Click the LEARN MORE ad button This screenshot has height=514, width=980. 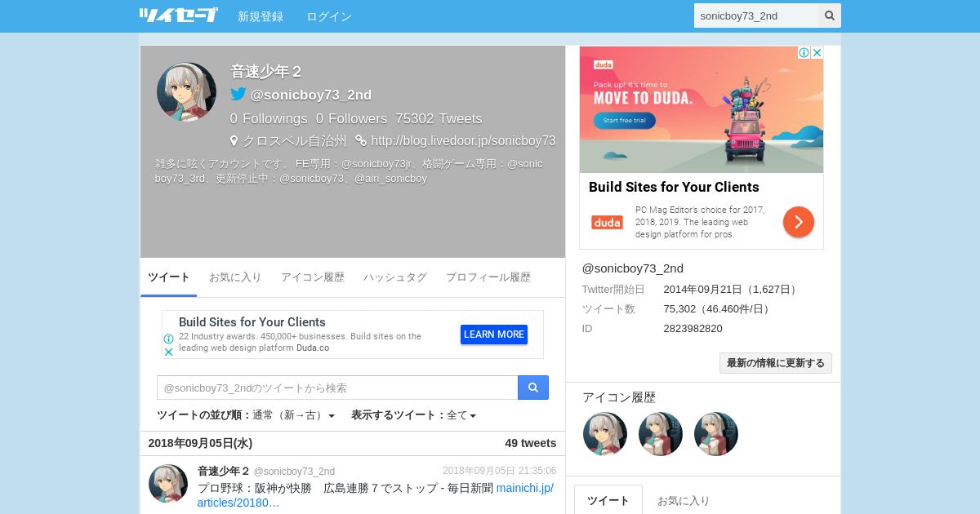point(494,335)
